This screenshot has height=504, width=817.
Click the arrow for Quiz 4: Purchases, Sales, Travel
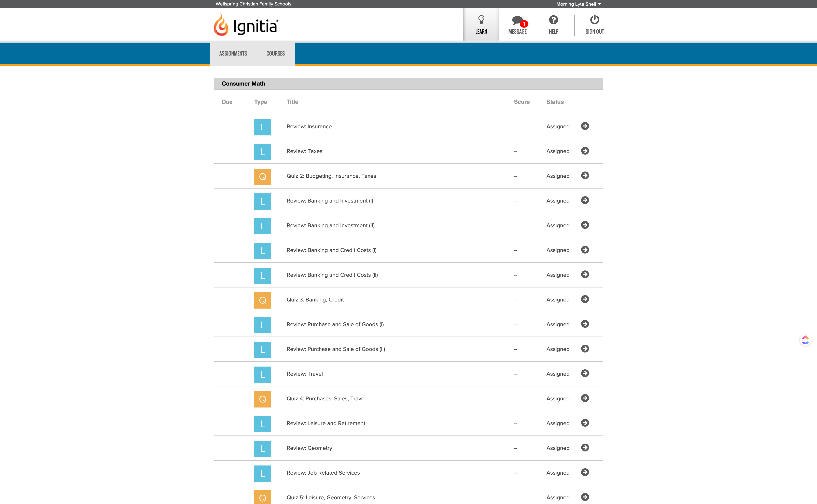click(x=585, y=398)
